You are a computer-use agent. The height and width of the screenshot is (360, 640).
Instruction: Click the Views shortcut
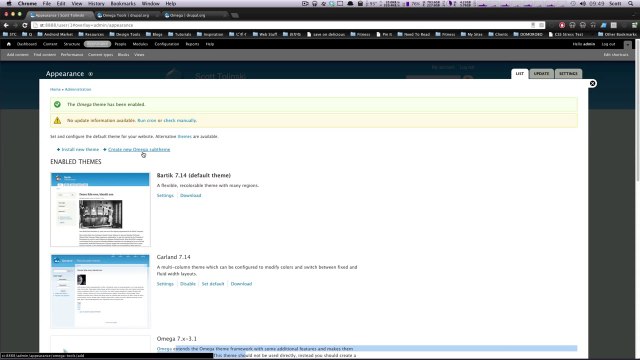coord(139,55)
